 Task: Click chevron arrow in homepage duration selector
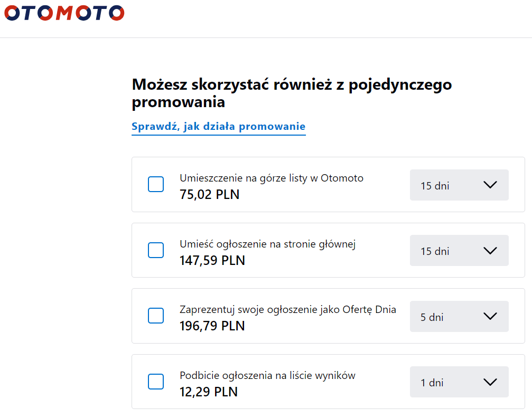tap(490, 251)
